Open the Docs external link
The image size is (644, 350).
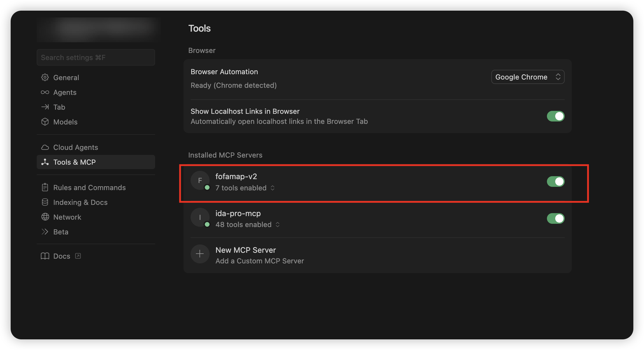pos(62,256)
